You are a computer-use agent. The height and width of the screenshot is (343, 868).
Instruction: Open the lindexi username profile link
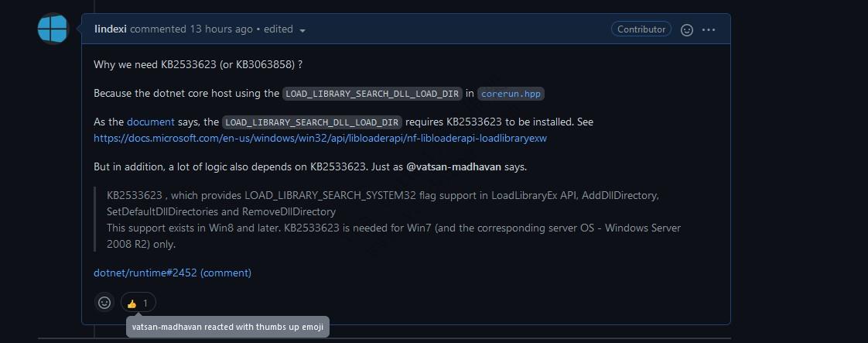(x=111, y=29)
